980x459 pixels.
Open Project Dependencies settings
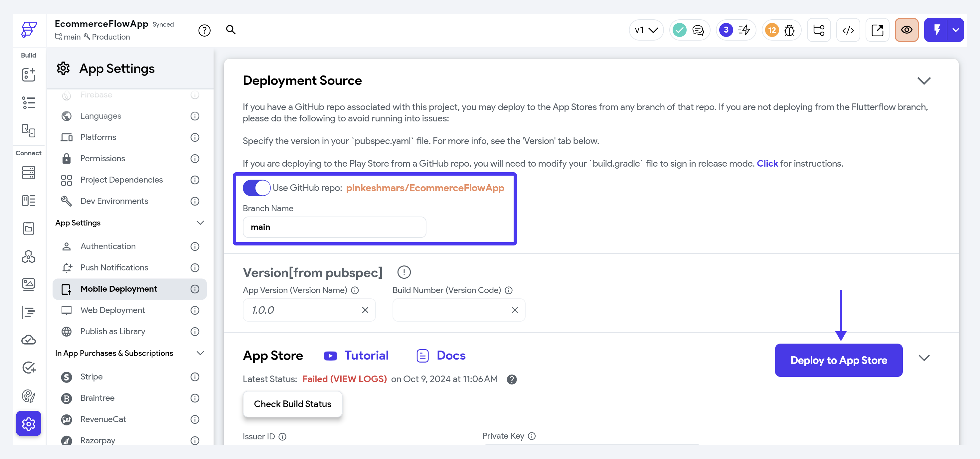point(129,180)
